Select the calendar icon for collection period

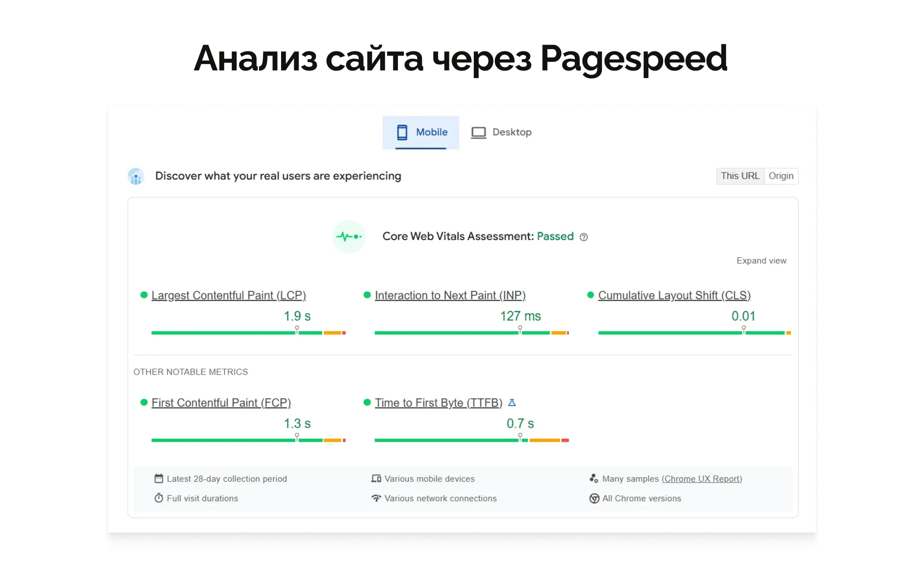click(x=159, y=479)
